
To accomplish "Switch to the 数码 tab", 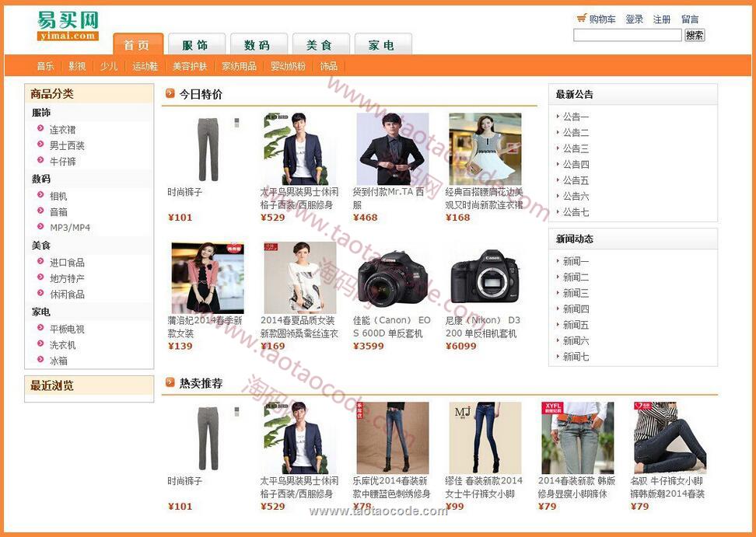I will pos(257,45).
